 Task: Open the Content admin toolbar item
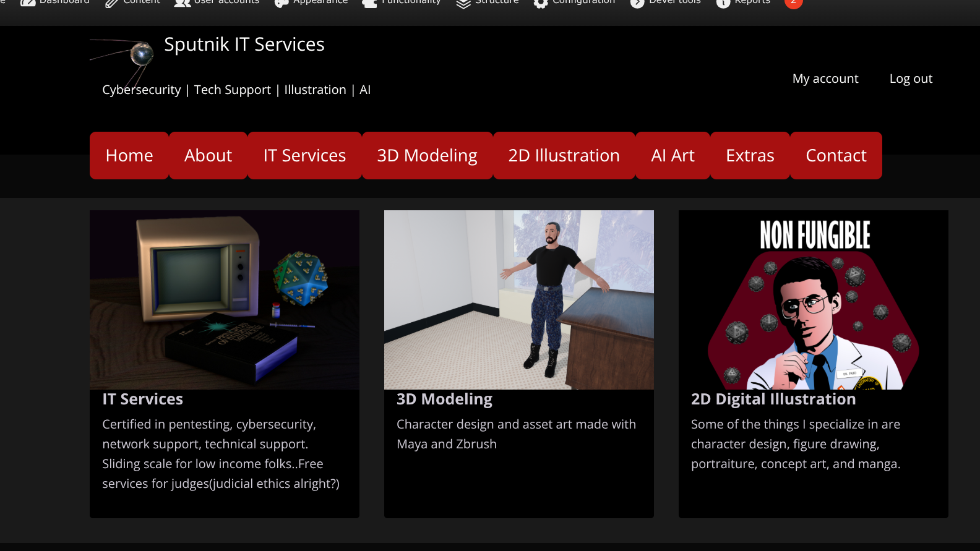pyautogui.click(x=132, y=2)
